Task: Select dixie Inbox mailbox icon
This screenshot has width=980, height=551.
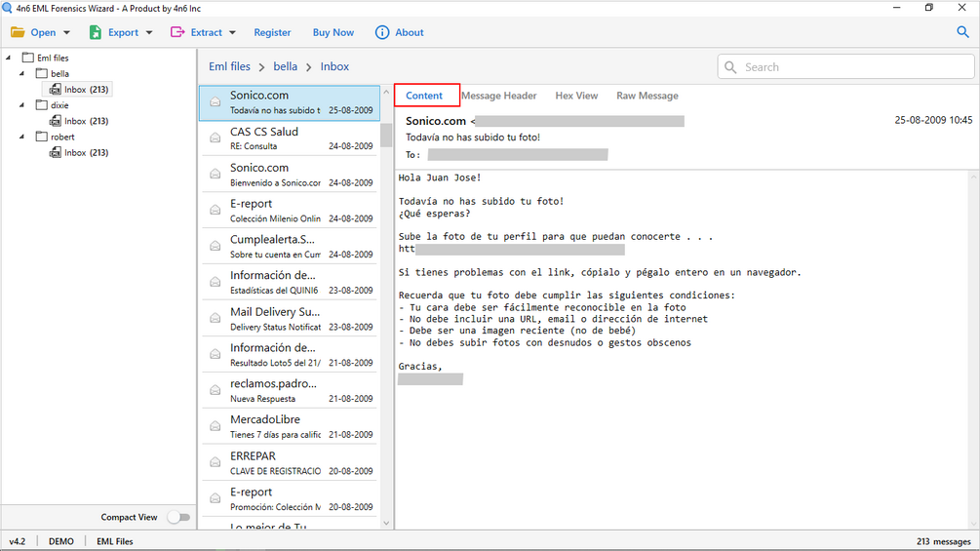Action: click(x=56, y=121)
